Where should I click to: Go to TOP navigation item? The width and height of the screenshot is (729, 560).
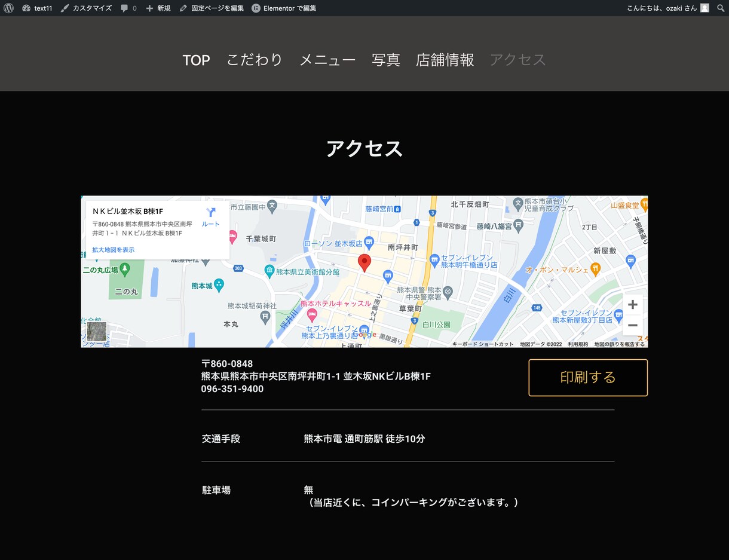[196, 60]
